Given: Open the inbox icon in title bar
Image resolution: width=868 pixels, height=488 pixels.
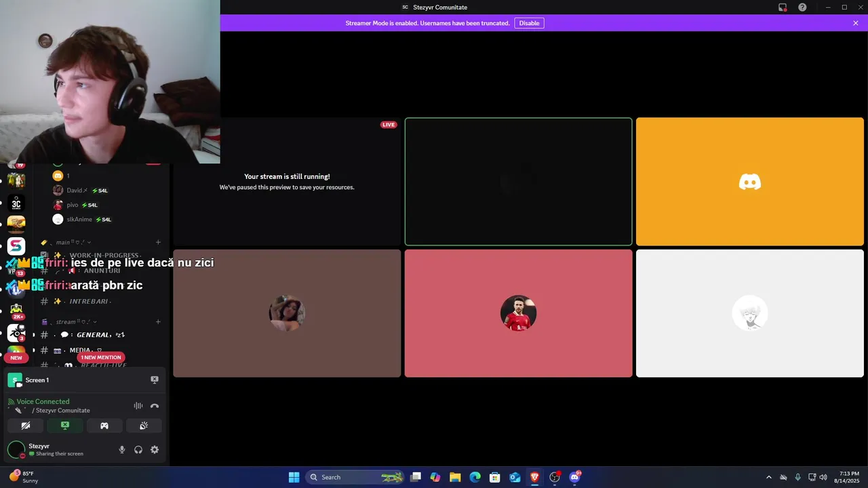Looking at the screenshot, I should 783,7.
